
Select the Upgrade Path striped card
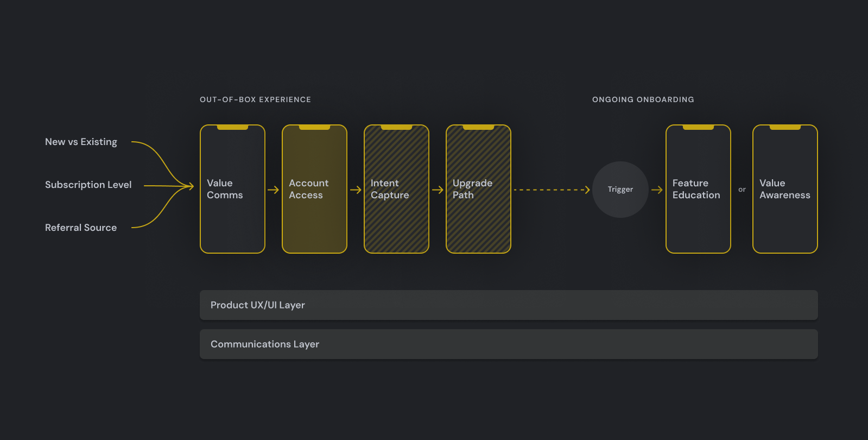pyautogui.click(x=478, y=189)
